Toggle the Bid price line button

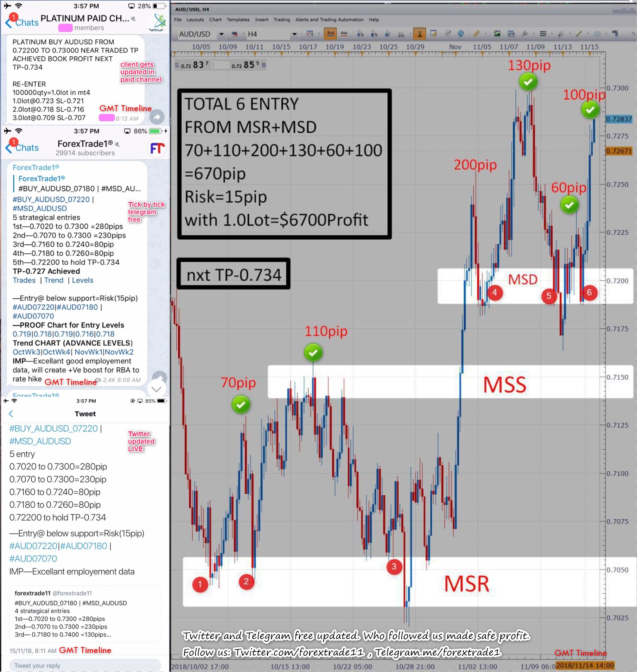330,34
